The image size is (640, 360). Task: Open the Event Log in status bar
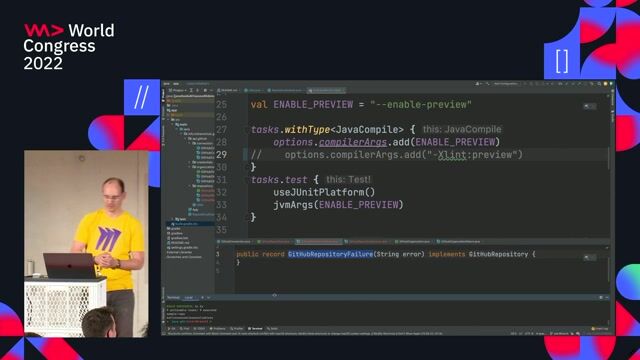point(600,329)
